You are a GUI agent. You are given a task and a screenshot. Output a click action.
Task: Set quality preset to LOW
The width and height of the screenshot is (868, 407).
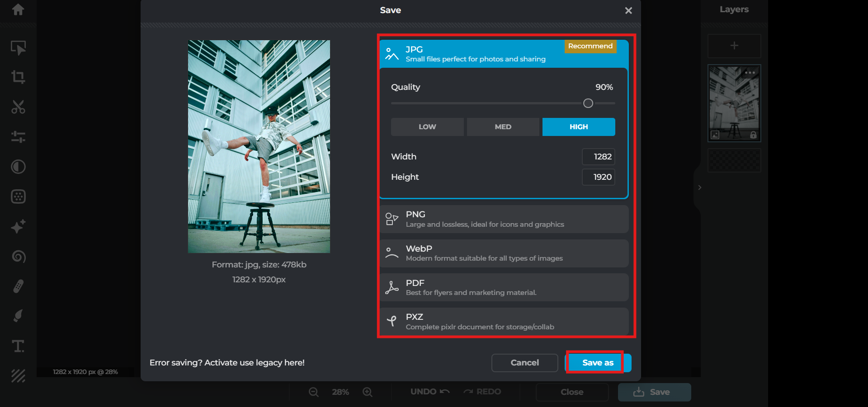[427, 127]
